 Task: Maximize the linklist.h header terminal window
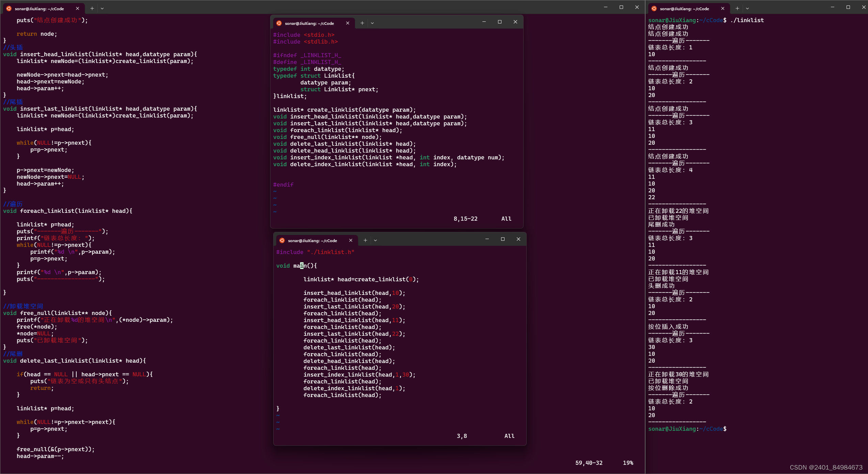pyautogui.click(x=500, y=22)
